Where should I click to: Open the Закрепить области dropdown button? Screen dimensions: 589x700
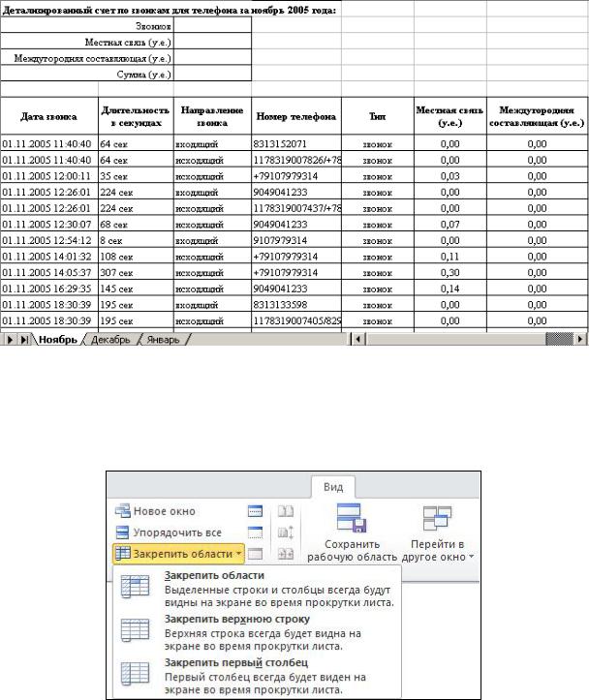[178, 554]
